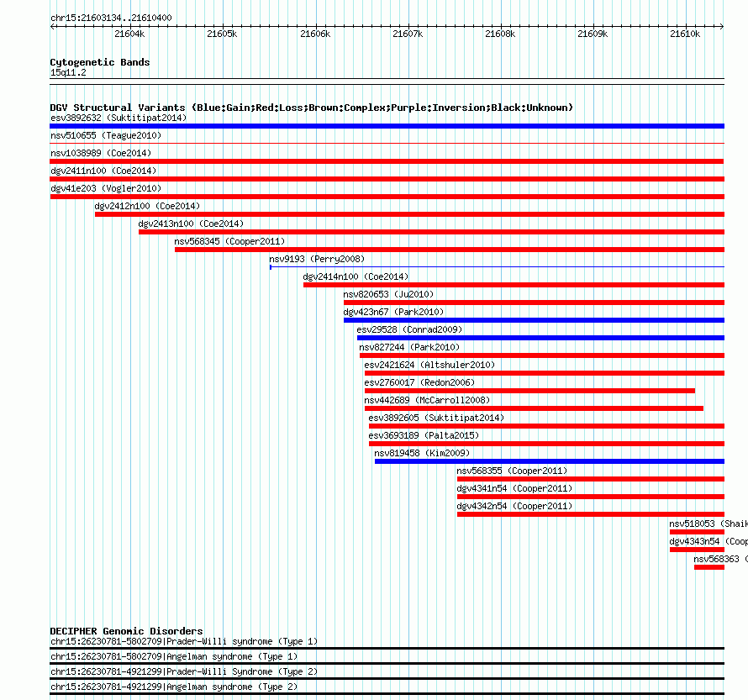Click nsv827244 (Park2010) label
The height and width of the screenshot is (700, 748).
tap(409, 347)
